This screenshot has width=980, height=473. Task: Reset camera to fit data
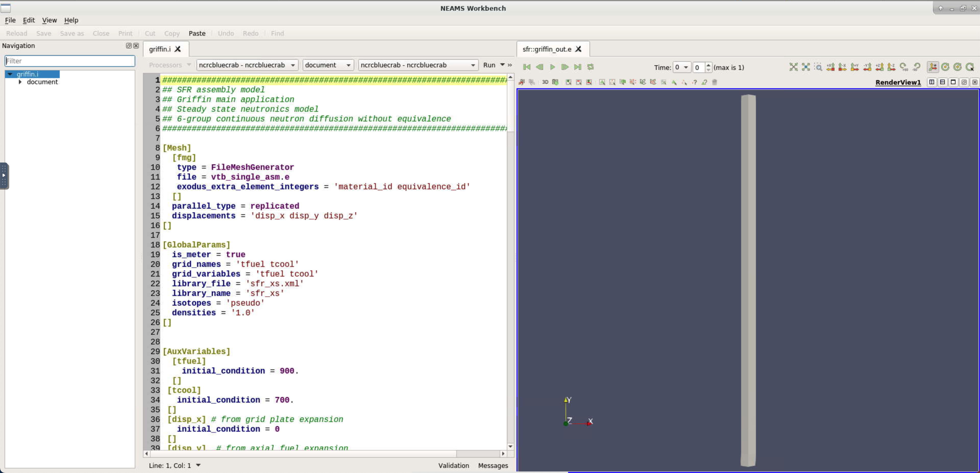[x=794, y=67]
